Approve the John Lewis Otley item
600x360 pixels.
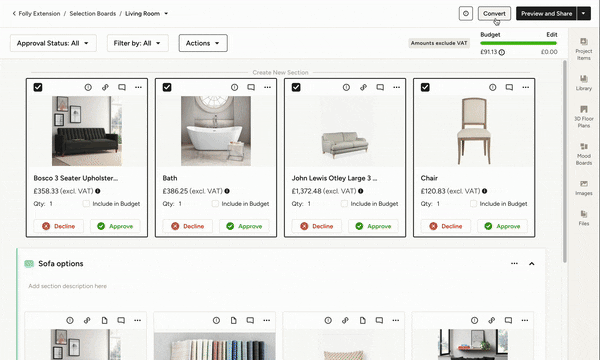[373, 226]
